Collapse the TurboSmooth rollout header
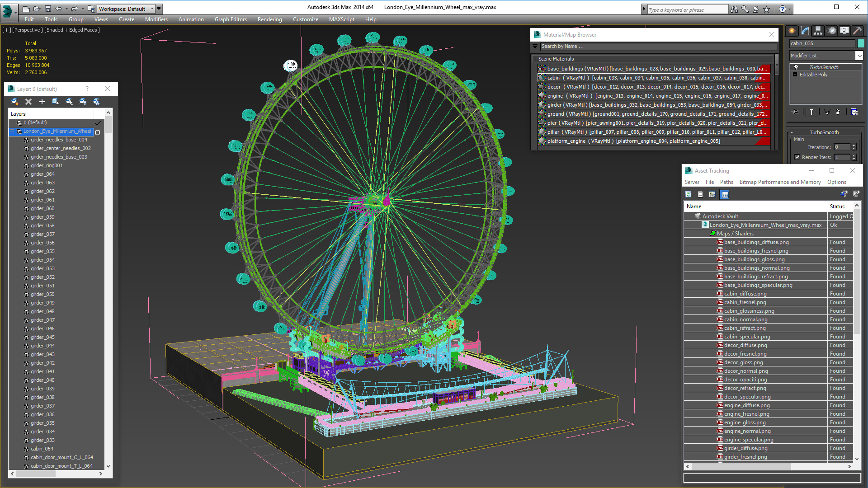 tap(824, 132)
